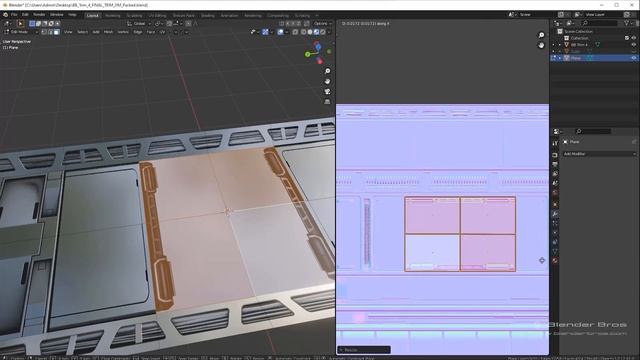Open the Object Data properties tab

tap(555, 251)
